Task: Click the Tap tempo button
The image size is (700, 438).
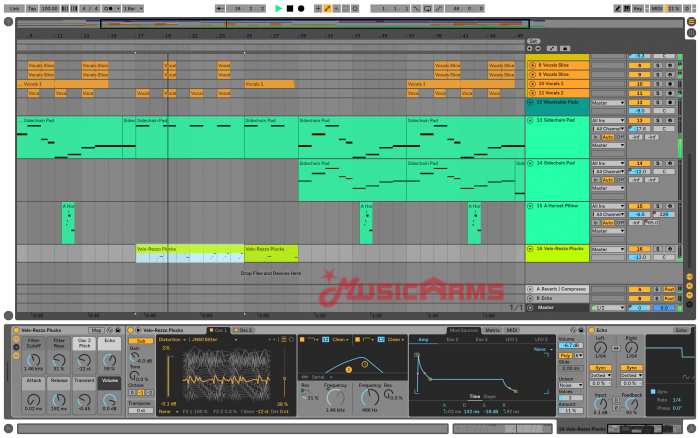Action: click(32, 8)
